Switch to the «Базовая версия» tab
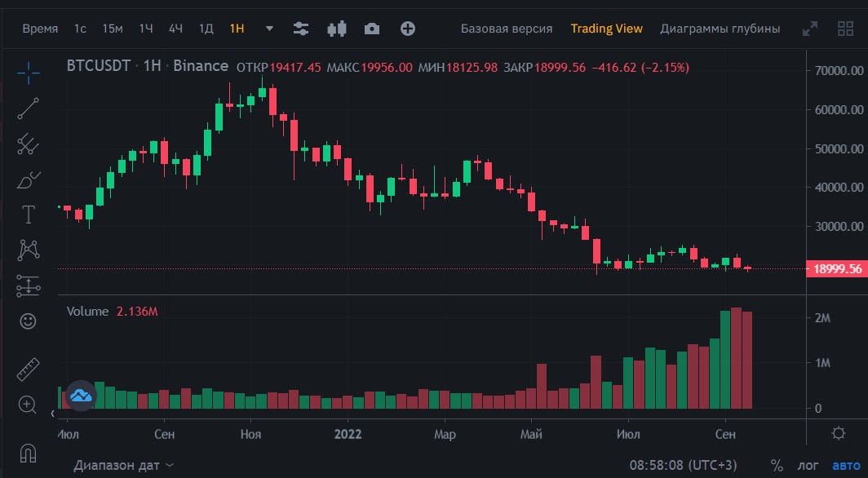Image resolution: width=868 pixels, height=478 pixels. coord(507,29)
